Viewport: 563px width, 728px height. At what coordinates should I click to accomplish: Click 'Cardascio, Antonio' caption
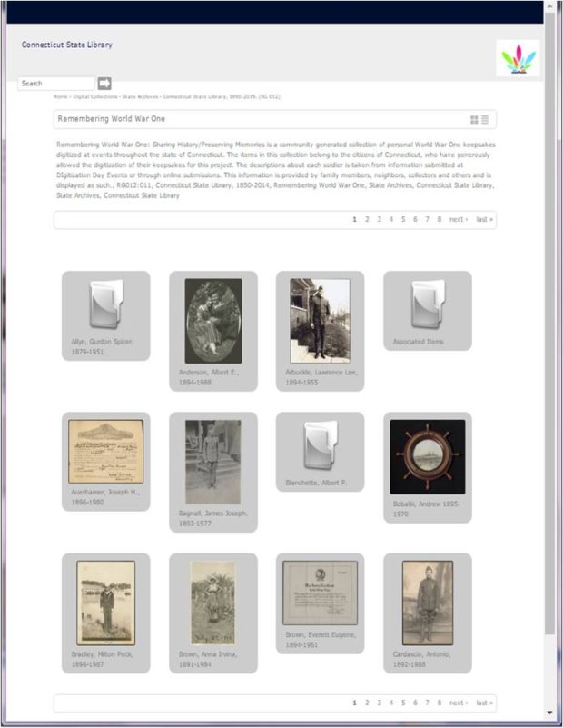coord(421,659)
